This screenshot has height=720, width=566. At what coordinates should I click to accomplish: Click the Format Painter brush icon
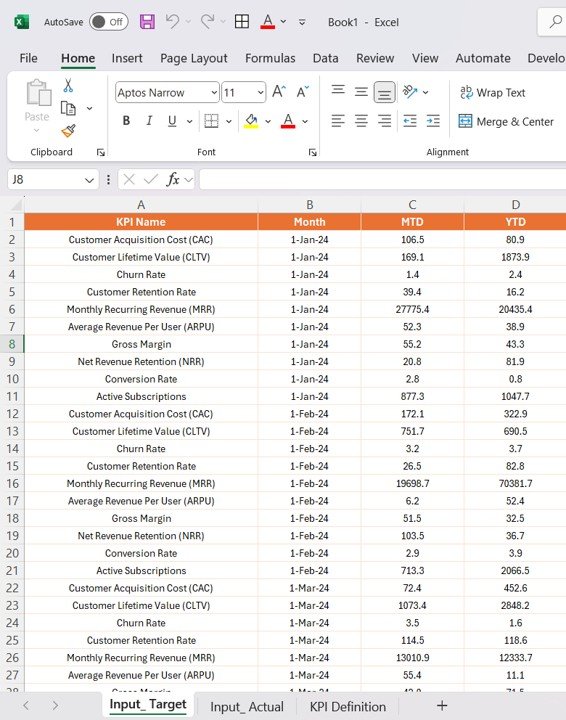point(68,131)
